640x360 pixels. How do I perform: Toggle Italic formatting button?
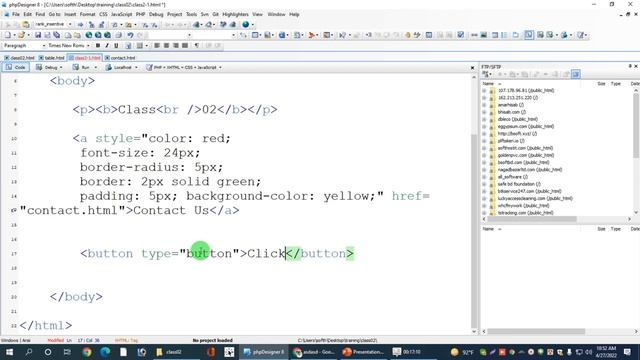[x=107, y=46]
